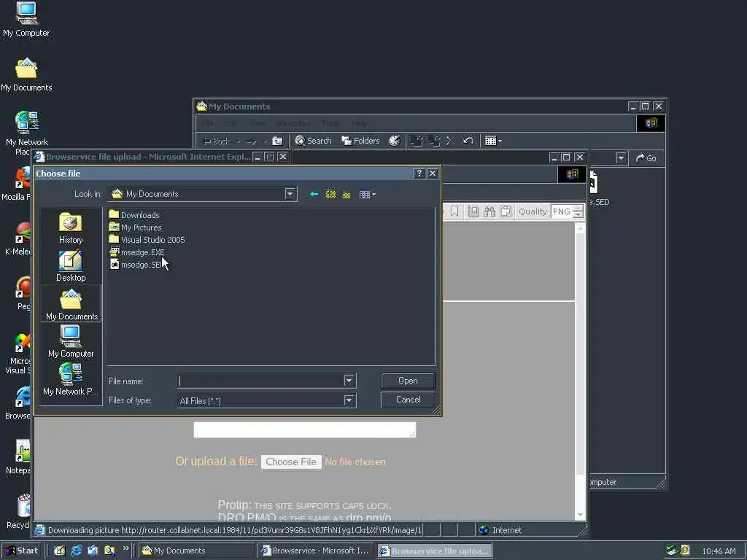Go back using the cyan arrow in Choose file
This screenshot has width=747, height=560.
point(314,194)
